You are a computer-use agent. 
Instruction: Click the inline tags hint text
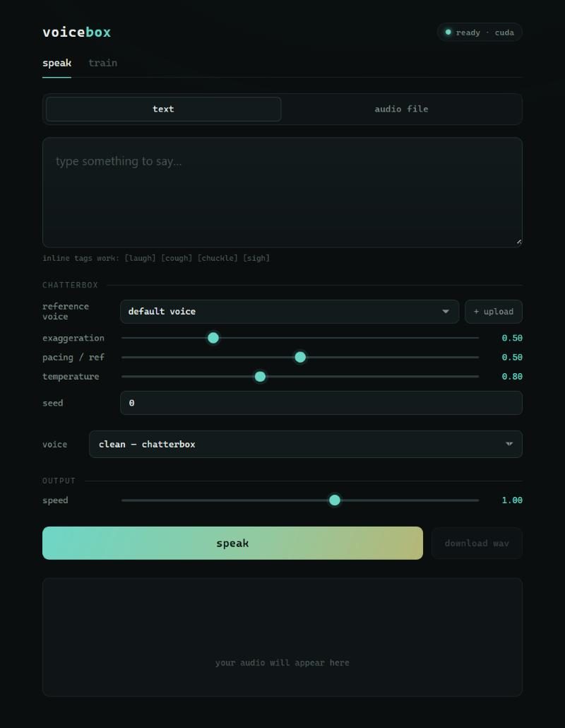[156, 258]
